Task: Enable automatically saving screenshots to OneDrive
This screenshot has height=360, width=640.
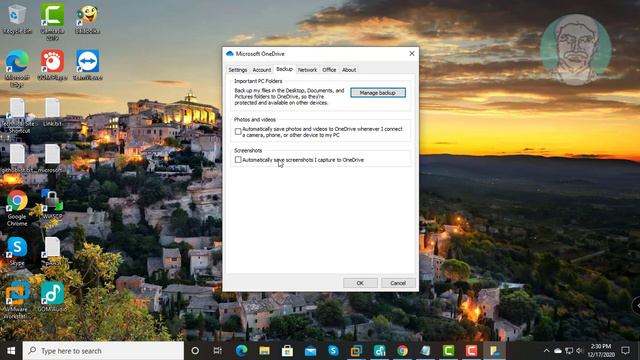Action: 238,160
